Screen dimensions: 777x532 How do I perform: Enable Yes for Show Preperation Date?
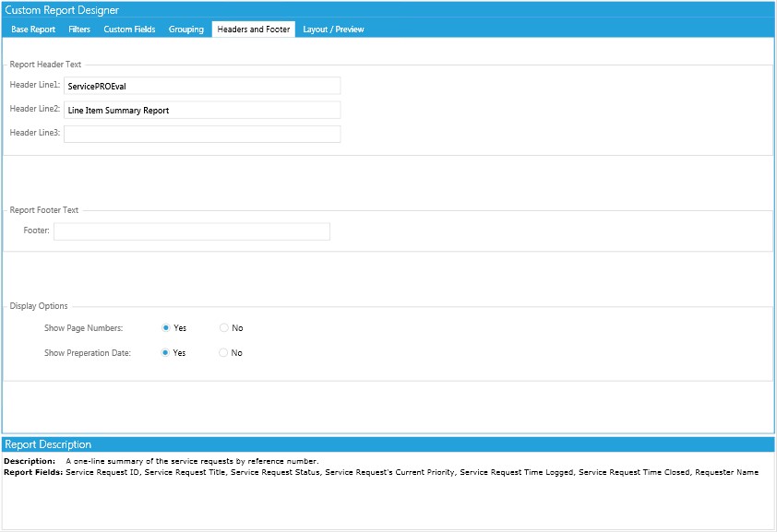click(165, 352)
